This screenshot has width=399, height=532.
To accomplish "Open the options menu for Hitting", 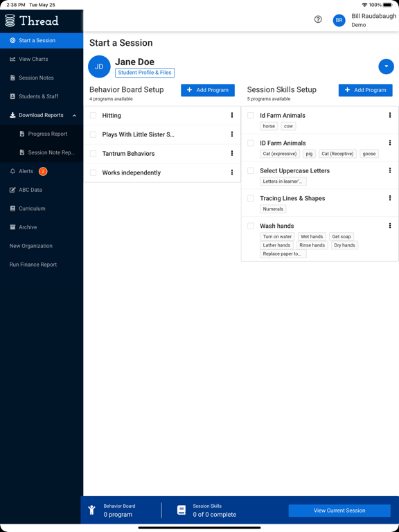I will pos(232,116).
